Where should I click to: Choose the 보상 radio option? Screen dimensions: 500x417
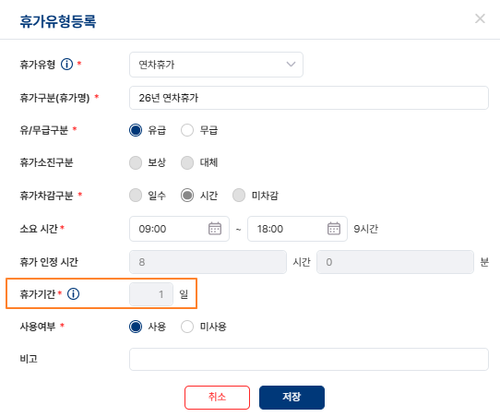135,163
